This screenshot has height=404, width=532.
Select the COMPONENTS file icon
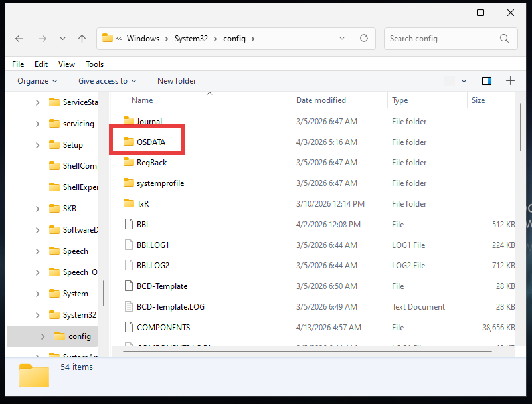pyautogui.click(x=129, y=328)
